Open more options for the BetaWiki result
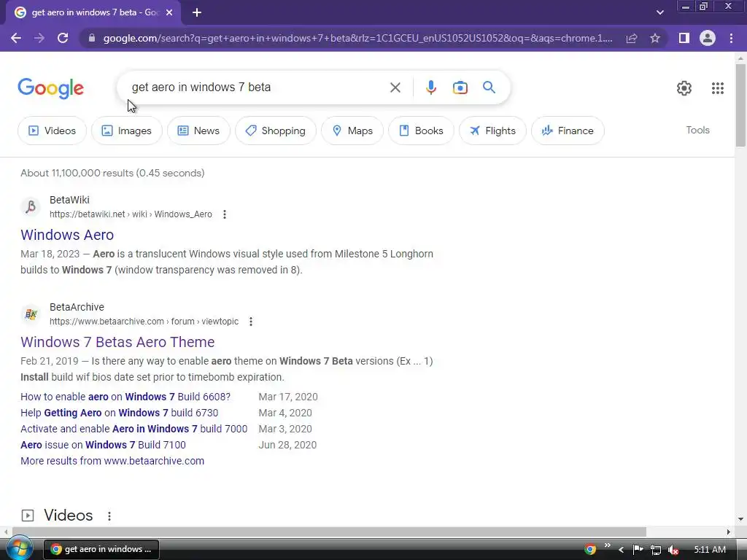Image resolution: width=747 pixels, height=560 pixels. (225, 214)
